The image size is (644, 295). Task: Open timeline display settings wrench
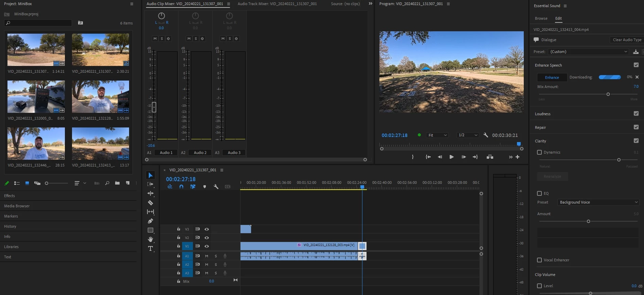216,187
